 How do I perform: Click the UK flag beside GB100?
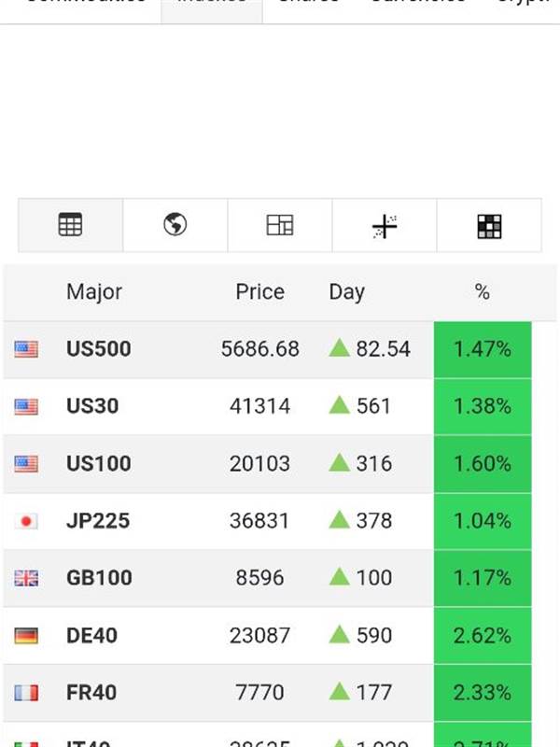26,578
